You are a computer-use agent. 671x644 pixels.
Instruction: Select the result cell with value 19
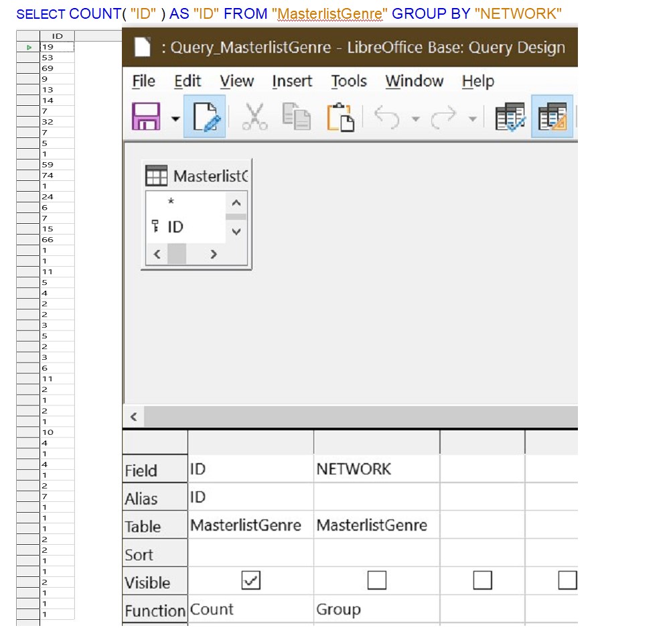[x=58, y=47]
